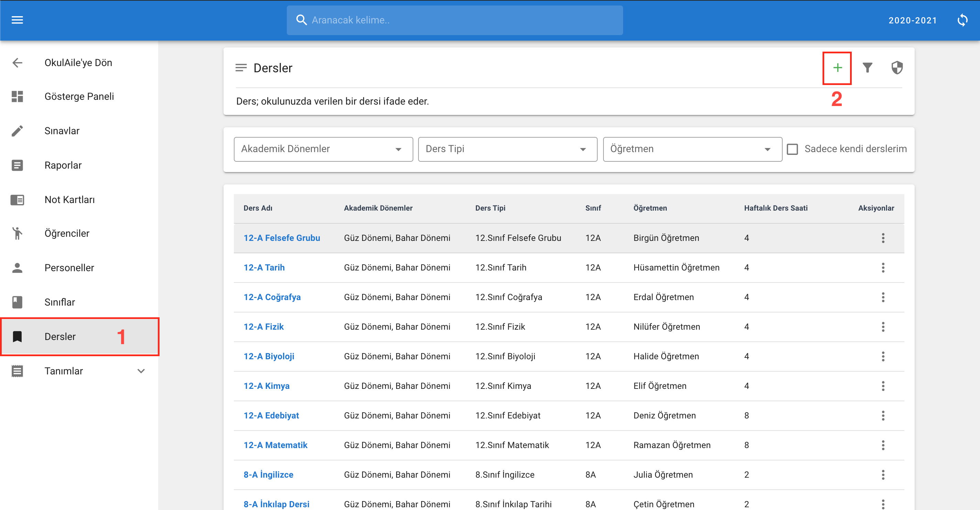Click the Ders Adı column header
The image size is (980, 510).
258,208
